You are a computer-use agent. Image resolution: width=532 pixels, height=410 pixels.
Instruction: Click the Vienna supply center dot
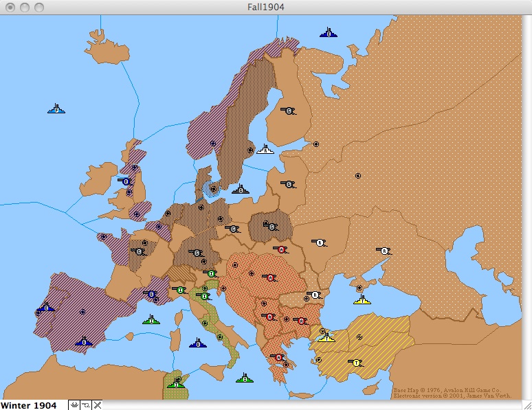click(235, 265)
